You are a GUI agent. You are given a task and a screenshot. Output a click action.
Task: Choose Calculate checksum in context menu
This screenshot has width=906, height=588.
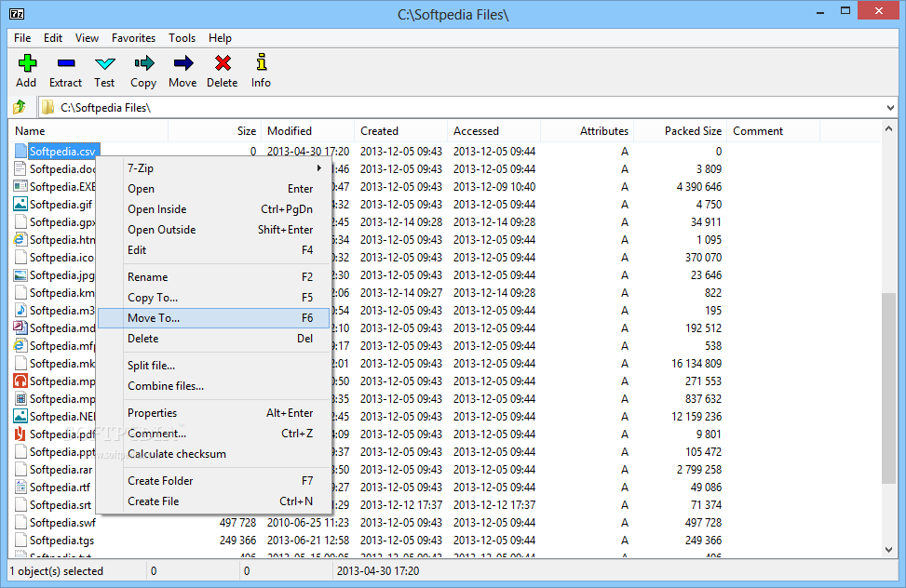pyautogui.click(x=214, y=454)
